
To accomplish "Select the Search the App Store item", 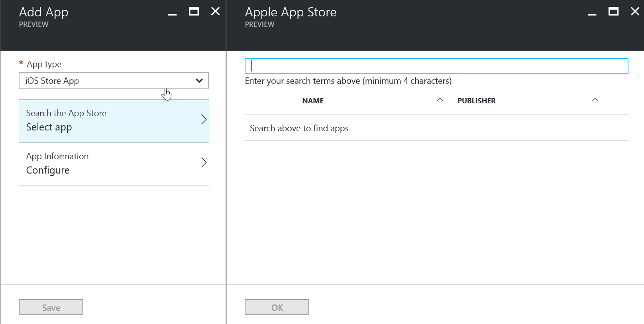I will click(x=108, y=121).
